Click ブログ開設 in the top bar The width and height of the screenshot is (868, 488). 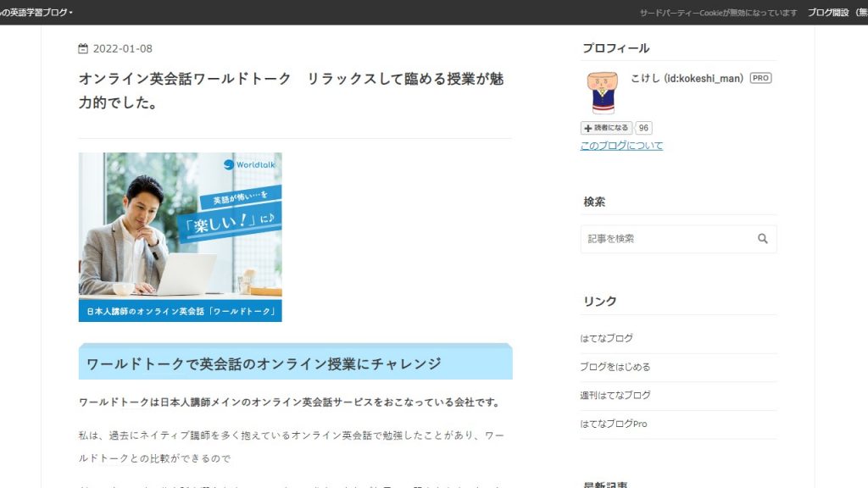[827, 12]
